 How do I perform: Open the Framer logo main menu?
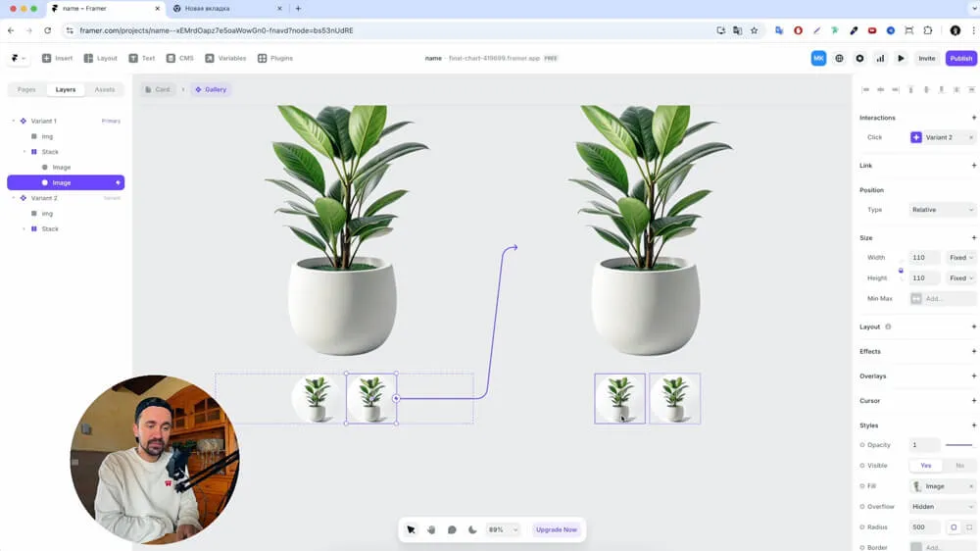pos(18,58)
